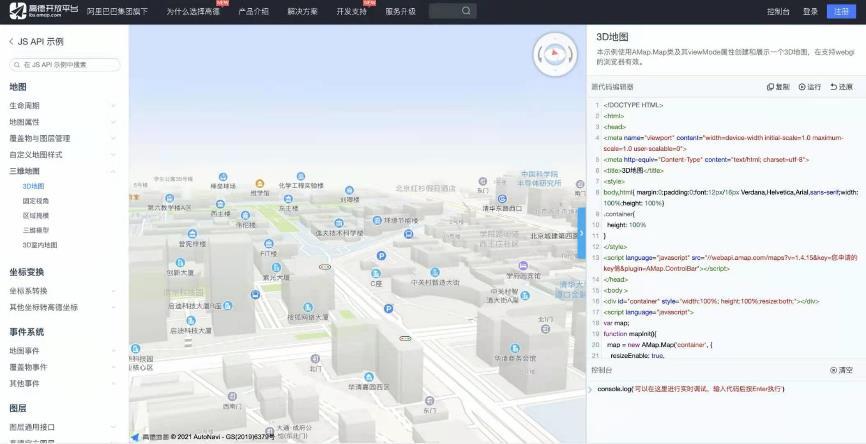The image size is (866, 444).
Task: Click the console.log input line
Action: point(690,389)
